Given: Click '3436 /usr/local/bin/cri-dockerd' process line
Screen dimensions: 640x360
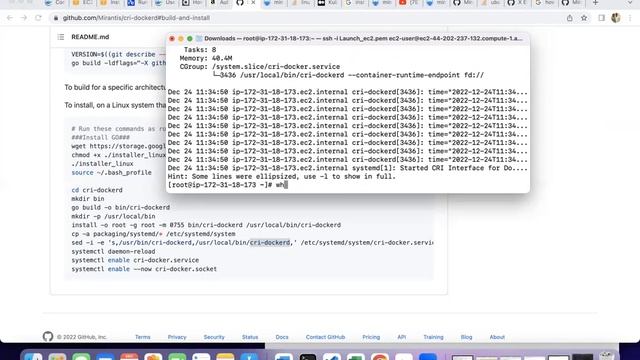Looking at the screenshot, I should click(348, 75).
